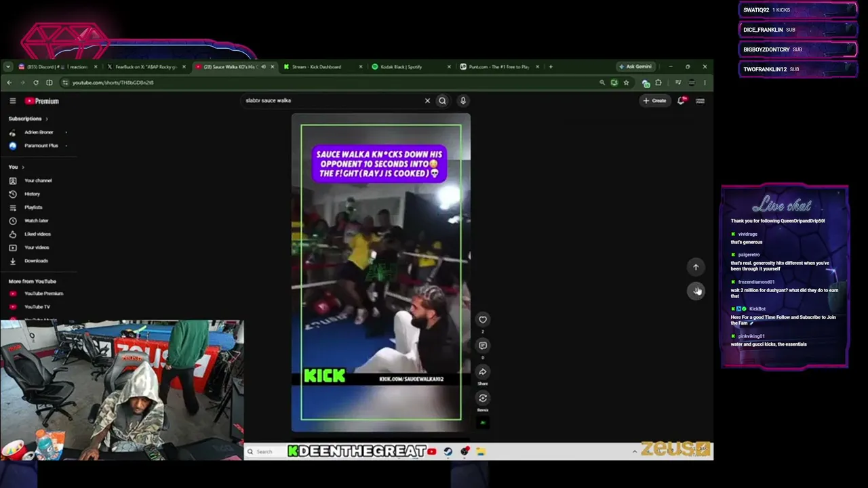Open File Explorer from the taskbar

coord(481,451)
